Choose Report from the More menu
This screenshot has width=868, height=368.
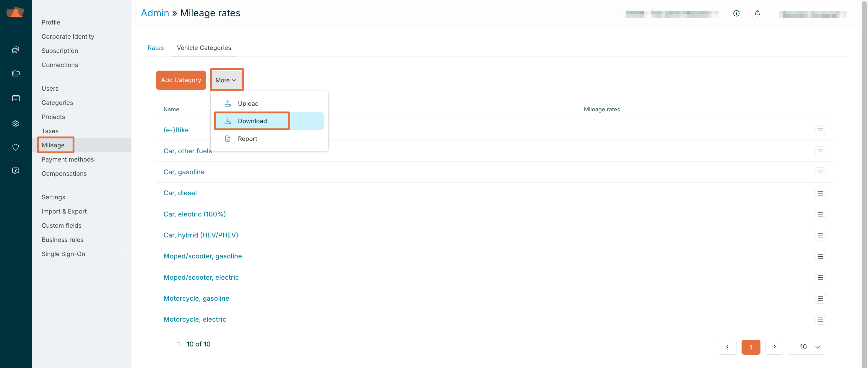247,139
